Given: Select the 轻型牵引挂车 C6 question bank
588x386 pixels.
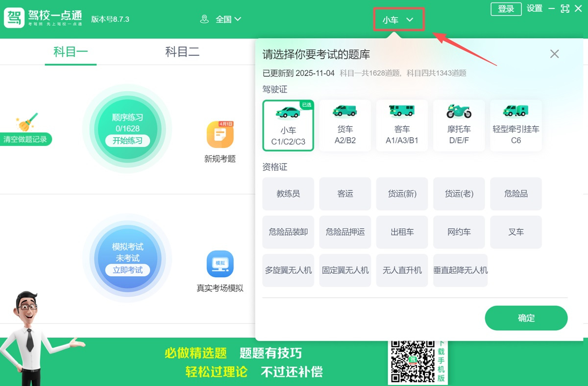Looking at the screenshot, I should pos(515,125).
